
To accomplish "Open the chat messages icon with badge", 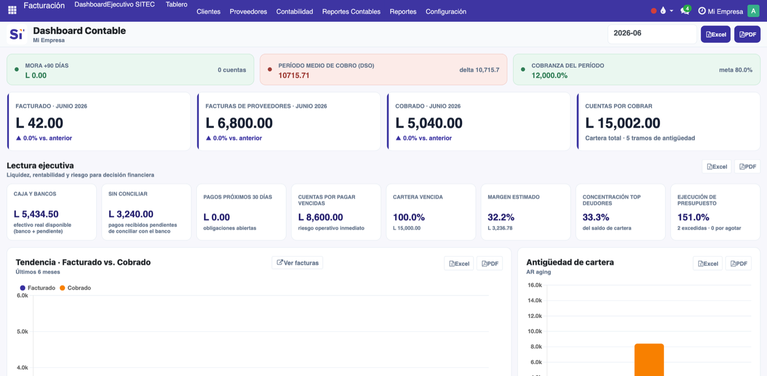I will pyautogui.click(x=685, y=11).
